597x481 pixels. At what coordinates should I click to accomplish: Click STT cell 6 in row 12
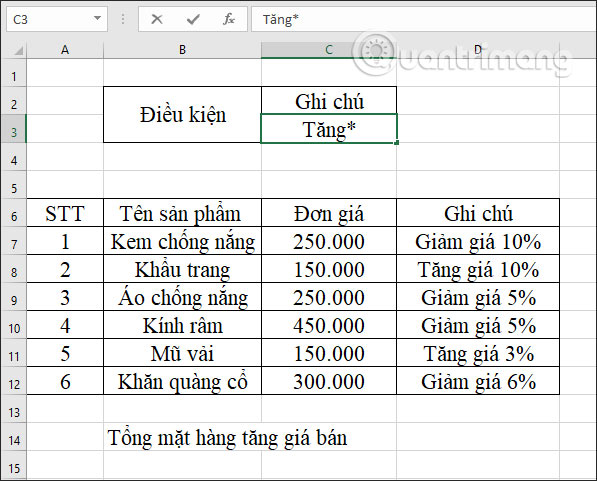[x=65, y=381]
